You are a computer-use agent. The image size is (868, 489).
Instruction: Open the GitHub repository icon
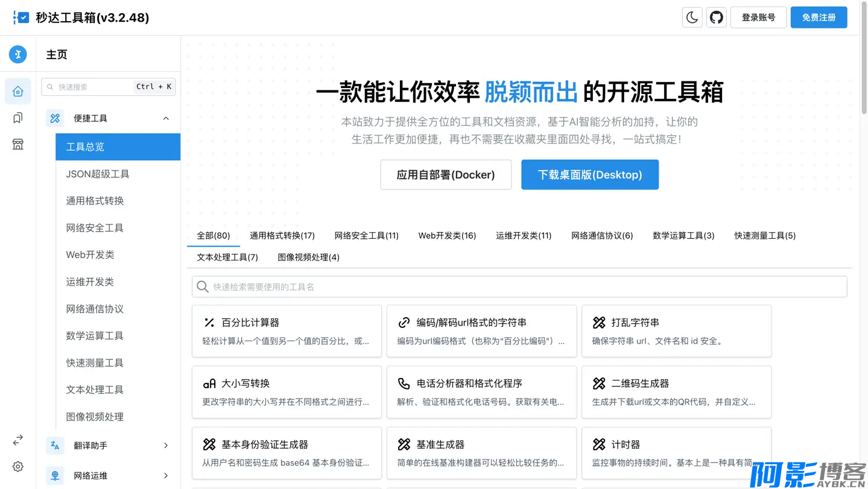[x=716, y=17]
